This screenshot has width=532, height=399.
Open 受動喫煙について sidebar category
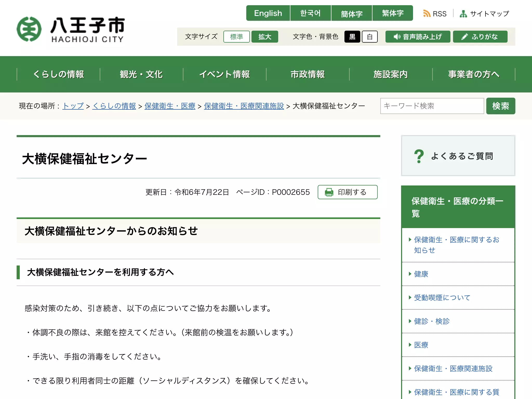442,298
